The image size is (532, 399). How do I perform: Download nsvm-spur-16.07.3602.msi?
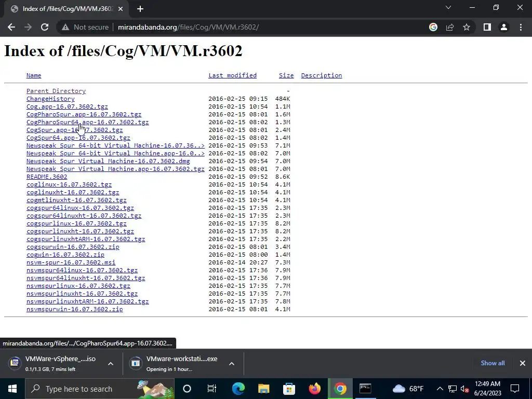point(71,262)
